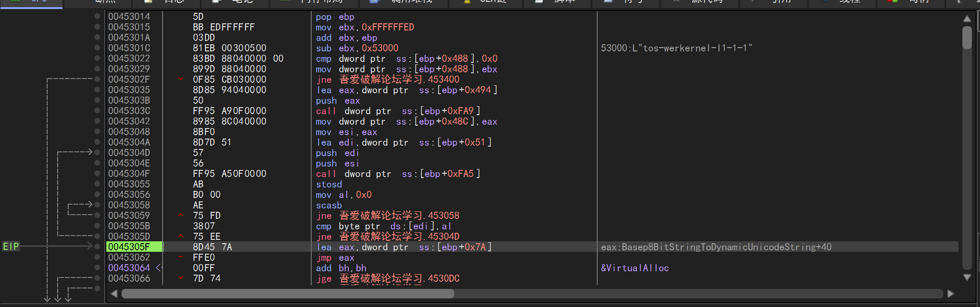Click the red down chevron beside 00453066

pyautogui.click(x=181, y=278)
